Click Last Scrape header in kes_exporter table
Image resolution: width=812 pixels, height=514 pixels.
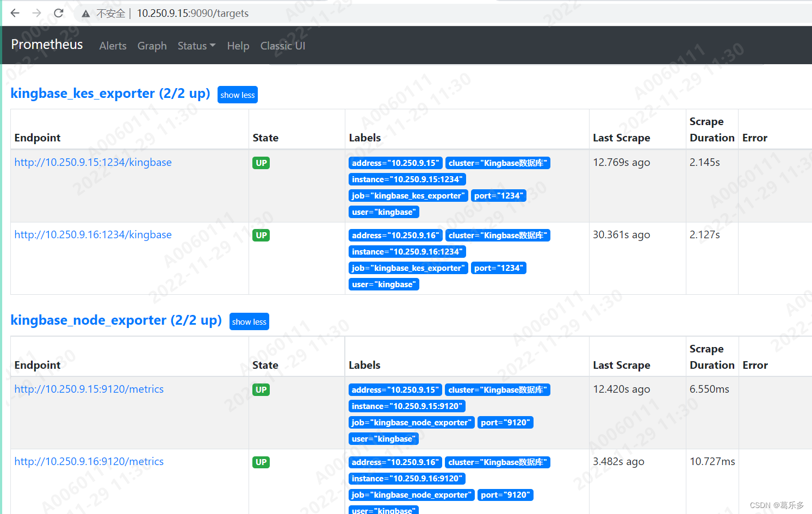tap(622, 138)
